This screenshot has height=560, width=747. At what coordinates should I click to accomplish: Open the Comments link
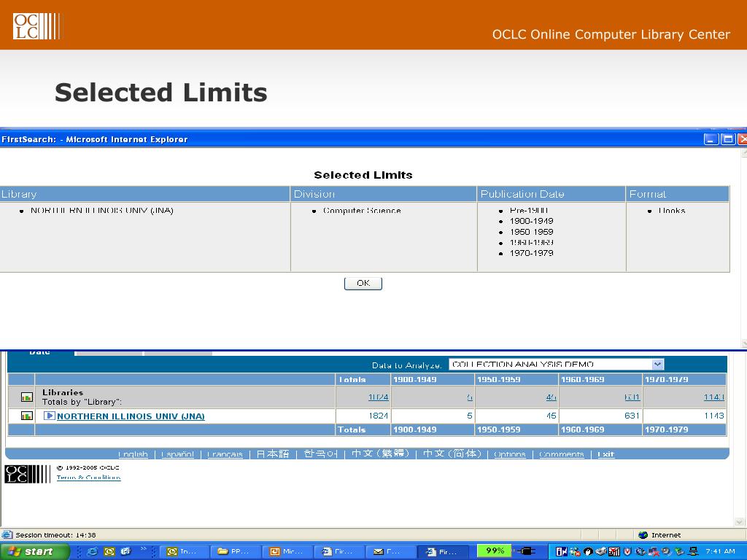pyautogui.click(x=561, y=454)
